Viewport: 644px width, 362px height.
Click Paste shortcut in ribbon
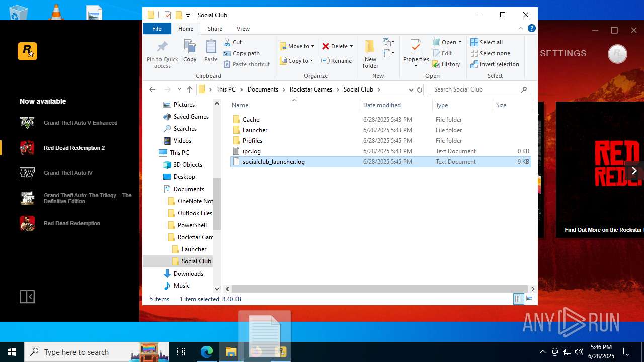coord(247,64)
